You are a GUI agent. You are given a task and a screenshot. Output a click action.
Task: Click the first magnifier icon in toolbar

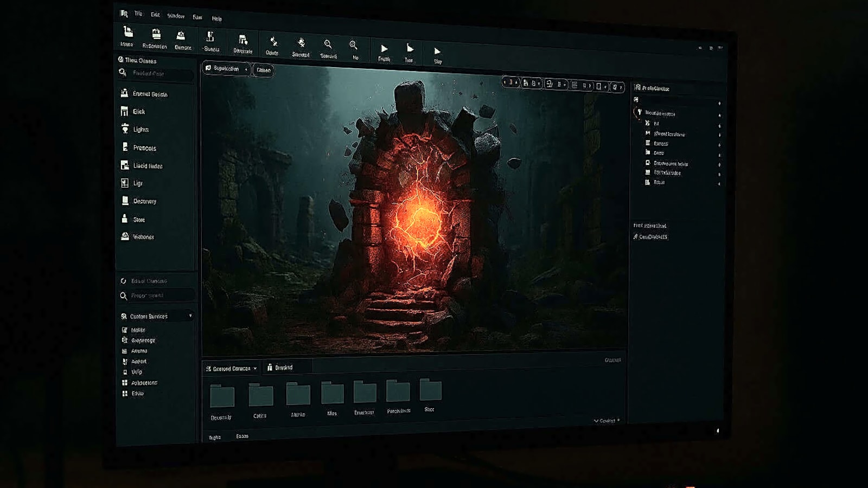click(328, 48)
